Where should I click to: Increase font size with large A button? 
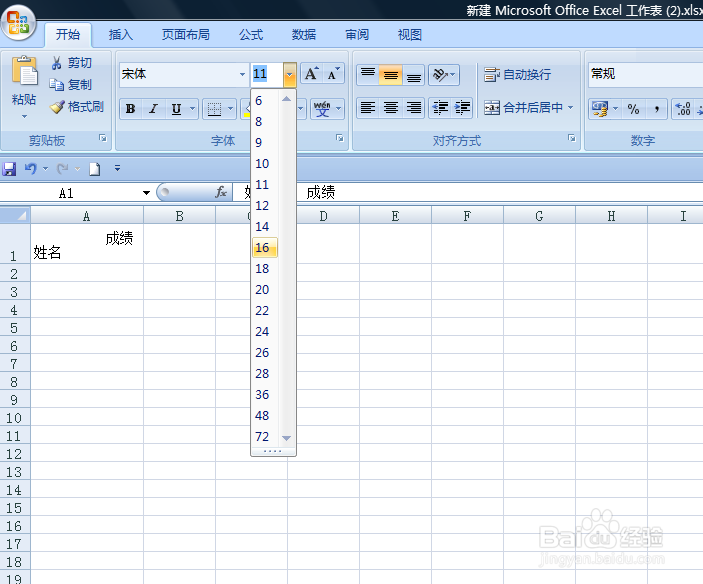click(312, 74)
